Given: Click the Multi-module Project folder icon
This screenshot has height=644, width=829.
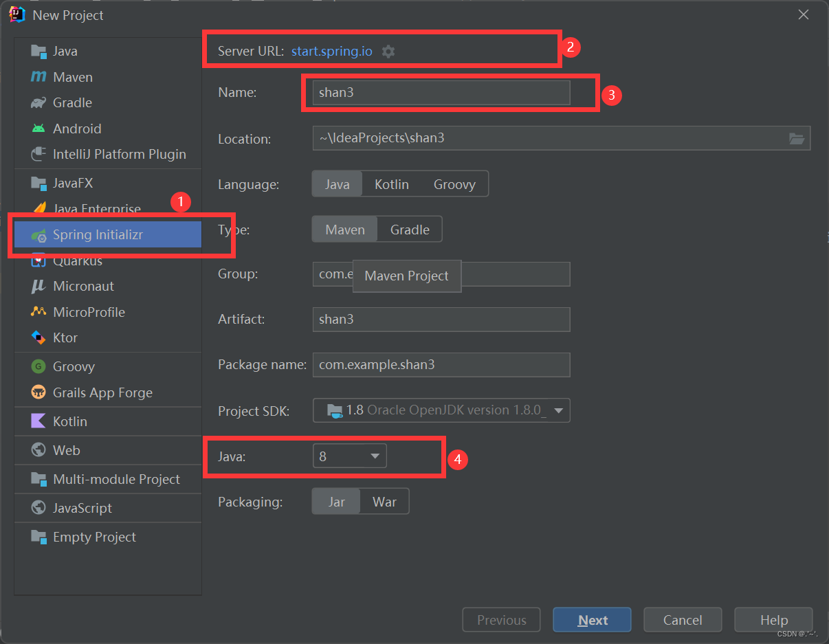Looking at the screenshot, I should point(38,479).
